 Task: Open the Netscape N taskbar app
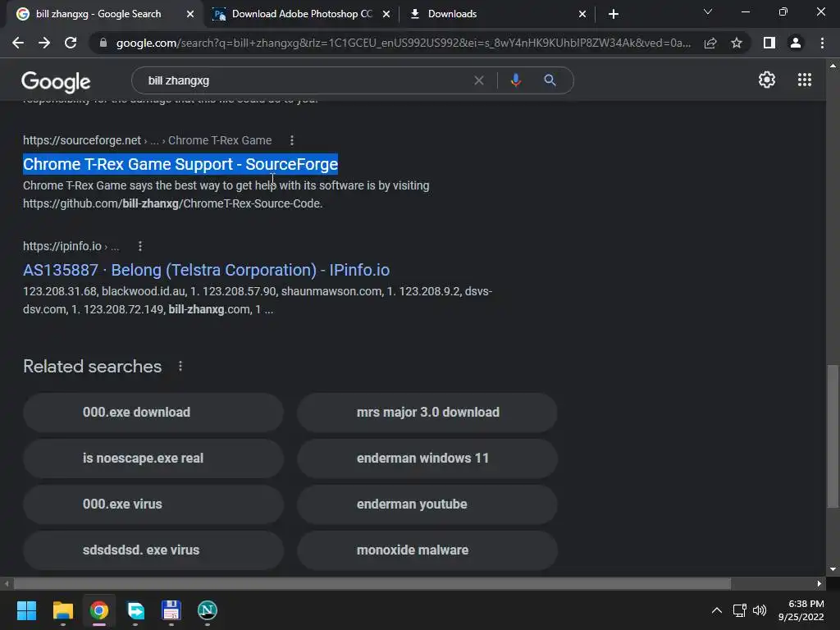tap(208, 610)
